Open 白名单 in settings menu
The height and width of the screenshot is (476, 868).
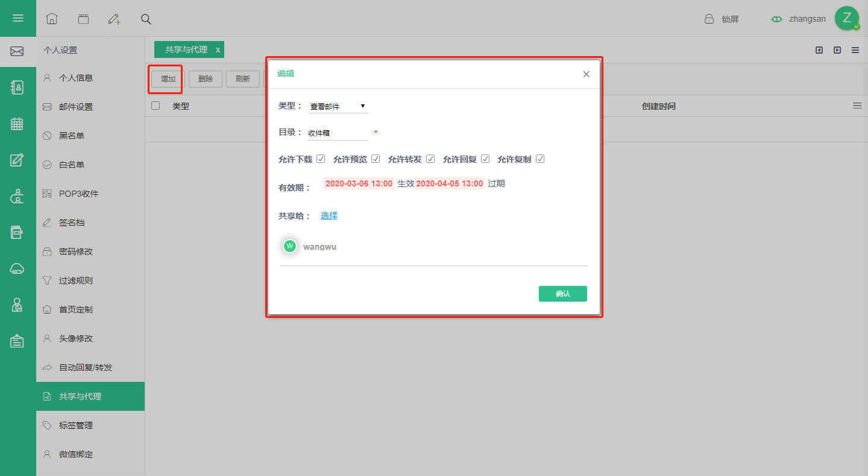click(90, 165)
